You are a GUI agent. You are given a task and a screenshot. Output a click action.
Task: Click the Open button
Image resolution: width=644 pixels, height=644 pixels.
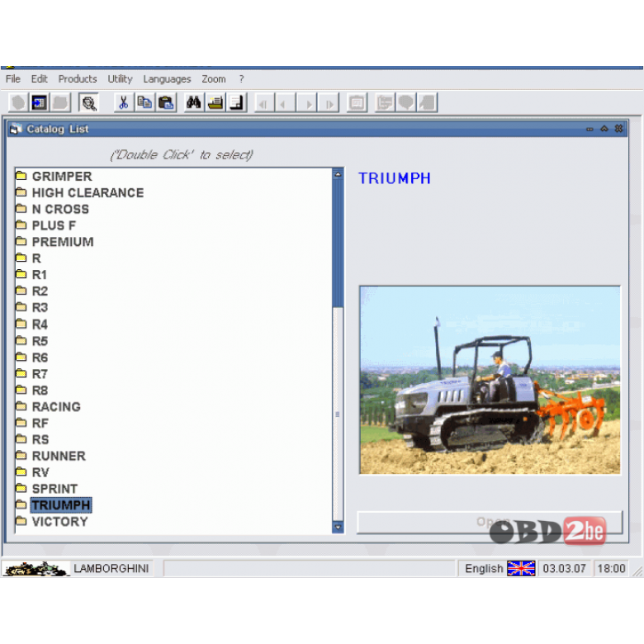click(x=490, y=523)
